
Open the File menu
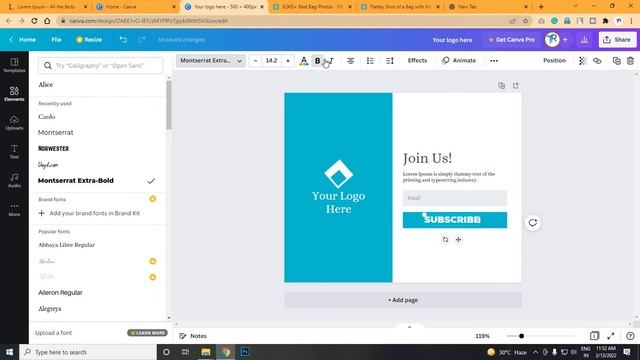(56, 40)
